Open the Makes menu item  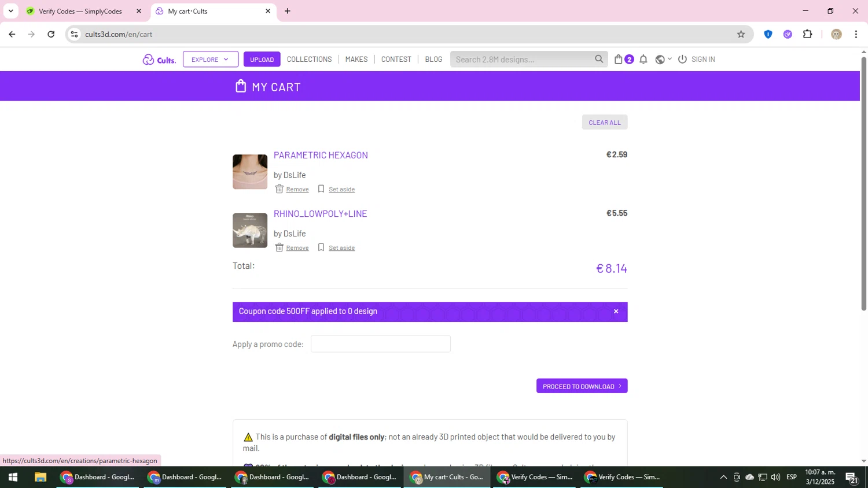click(356, 59)
